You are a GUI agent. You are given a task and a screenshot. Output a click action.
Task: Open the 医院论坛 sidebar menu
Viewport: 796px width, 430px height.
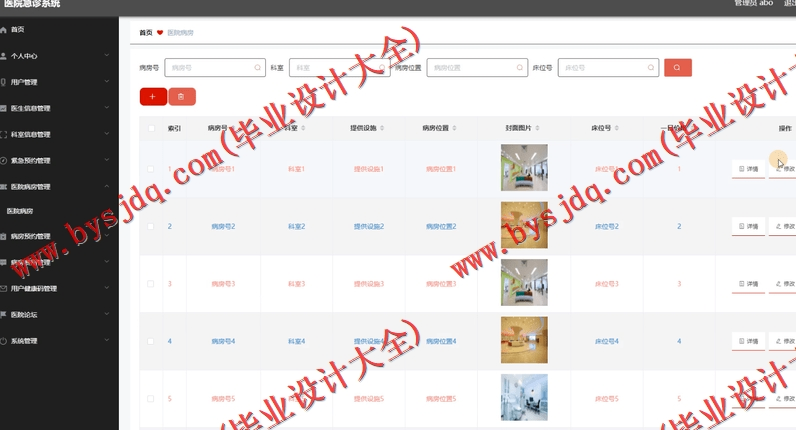[x=59, y=315]
